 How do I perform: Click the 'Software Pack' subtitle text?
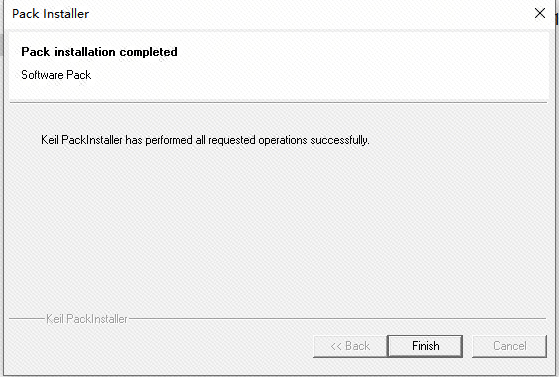(56, 75)
